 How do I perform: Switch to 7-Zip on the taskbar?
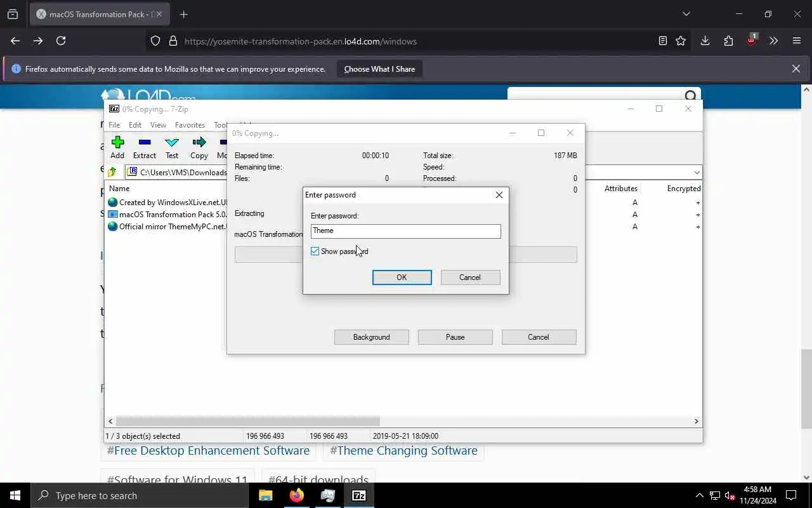359,495
